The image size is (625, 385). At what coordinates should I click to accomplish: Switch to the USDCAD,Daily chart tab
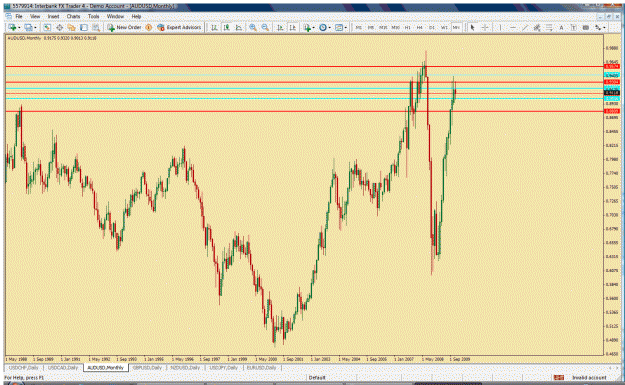[63, 367]
